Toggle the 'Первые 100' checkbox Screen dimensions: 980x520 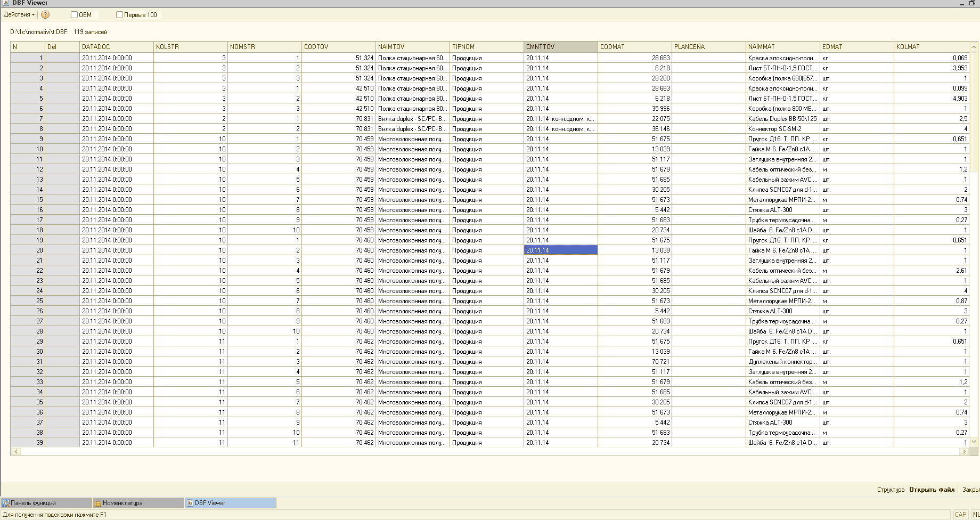tap(119, 15)
